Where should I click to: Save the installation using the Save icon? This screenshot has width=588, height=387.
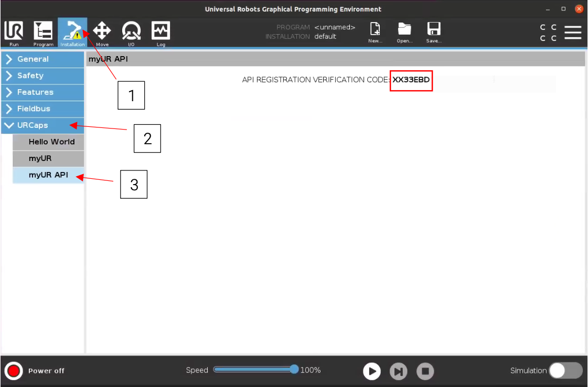(433, 31)
